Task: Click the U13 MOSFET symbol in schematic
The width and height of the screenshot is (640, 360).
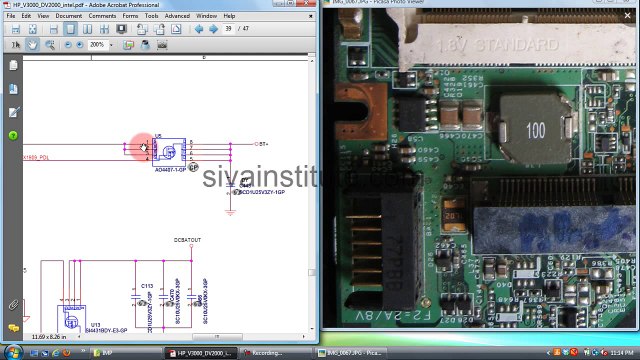Action: click(x=71, y=319)
